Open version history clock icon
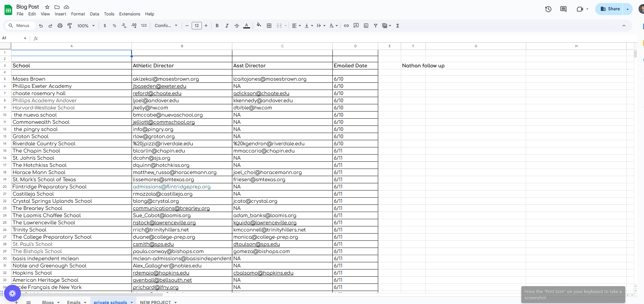The width and height of the screenshot is (644, 304). tap(548, 9)
